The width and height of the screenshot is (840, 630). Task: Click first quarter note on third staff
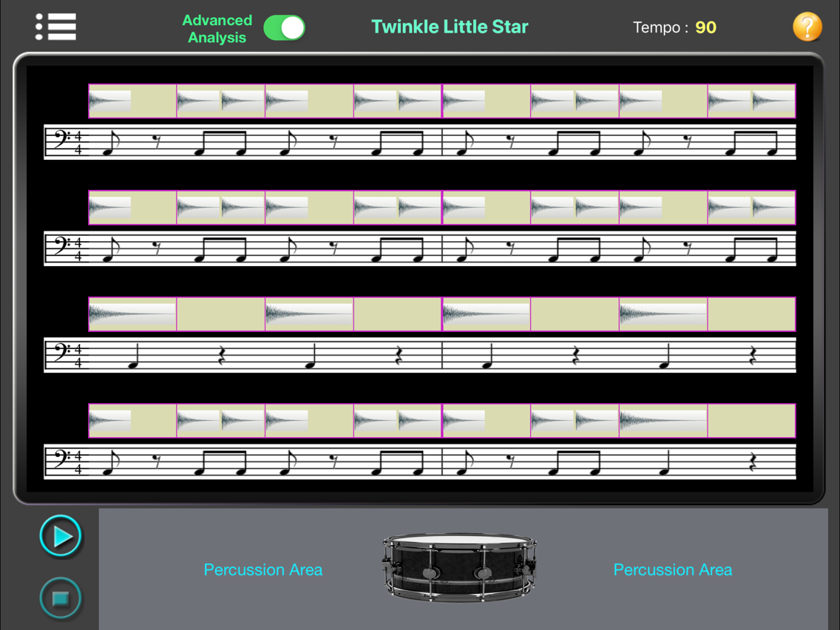click(x=135, y=356)
